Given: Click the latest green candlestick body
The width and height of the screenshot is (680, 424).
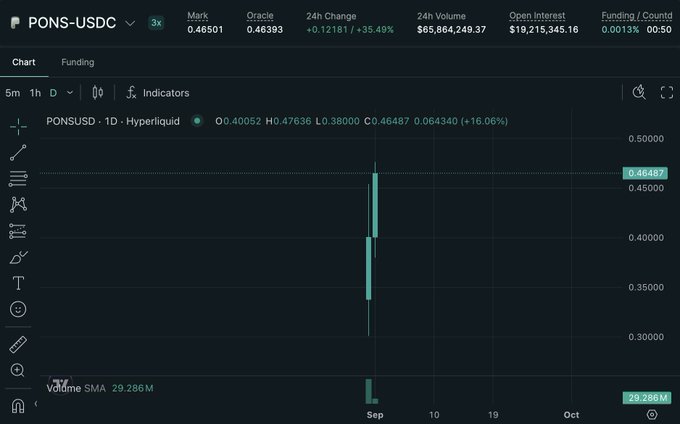Looking at the screenshot, I should [375, 205].
